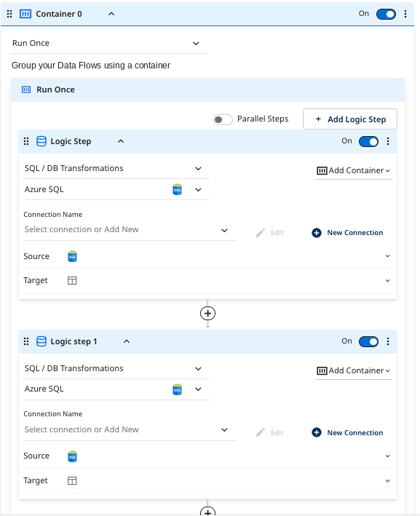
Task: Open Logic Step kebab menu
Action: pyautogui.click(x=388, y=141)
